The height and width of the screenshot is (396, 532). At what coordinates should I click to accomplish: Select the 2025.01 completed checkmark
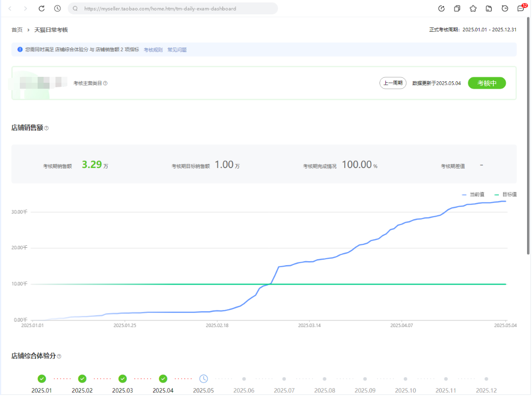(x=42, y=379)
